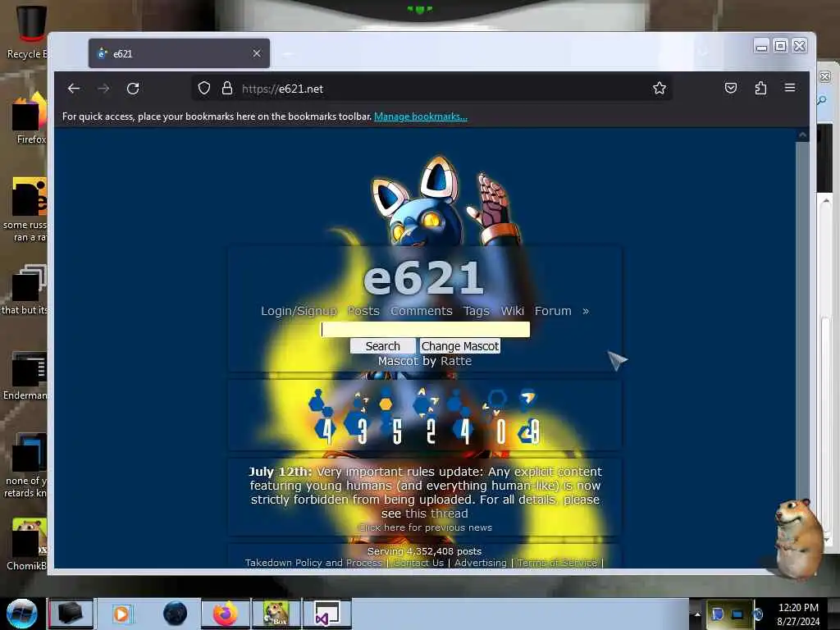Image resolution: width=840 pixels, height=630 pixels.
Task: Open the dark globe taskbar icon
Action: [176, 614]
